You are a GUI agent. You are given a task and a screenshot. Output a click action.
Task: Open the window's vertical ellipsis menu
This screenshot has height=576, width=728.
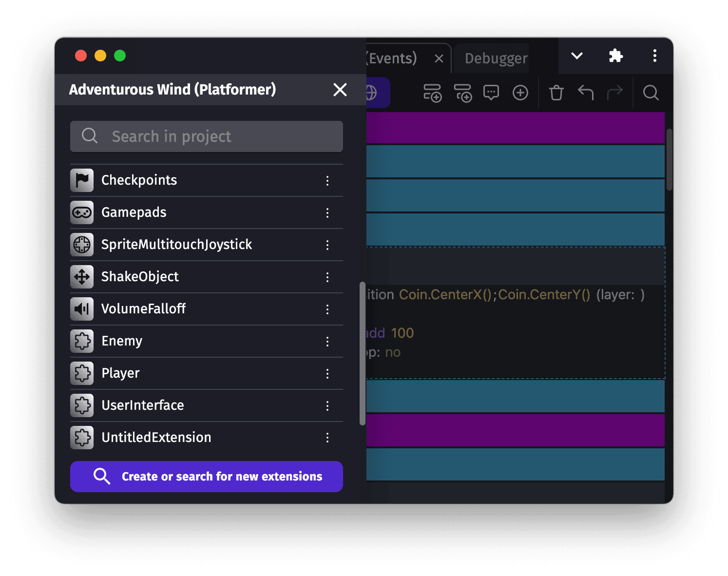[x=654, y=56]
